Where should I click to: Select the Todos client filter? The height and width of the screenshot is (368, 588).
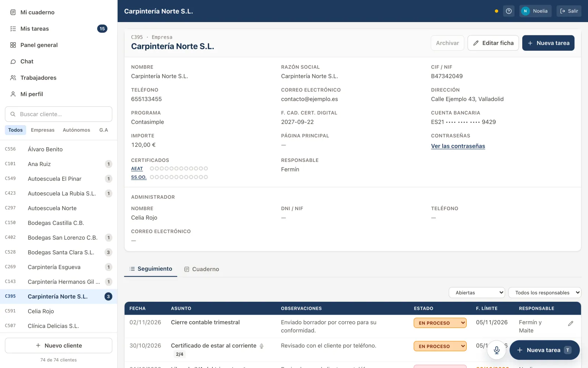[x=15, y=130]
